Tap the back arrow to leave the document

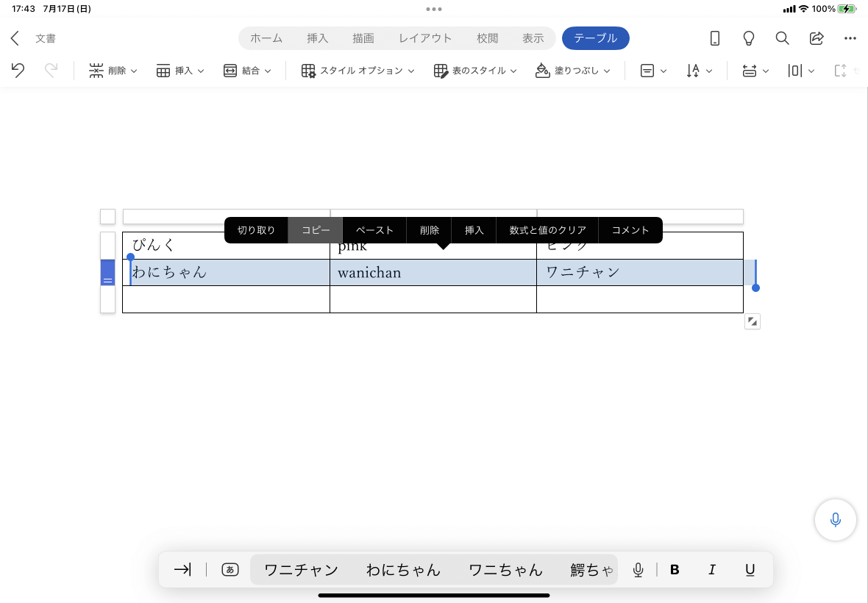[15, 38]
